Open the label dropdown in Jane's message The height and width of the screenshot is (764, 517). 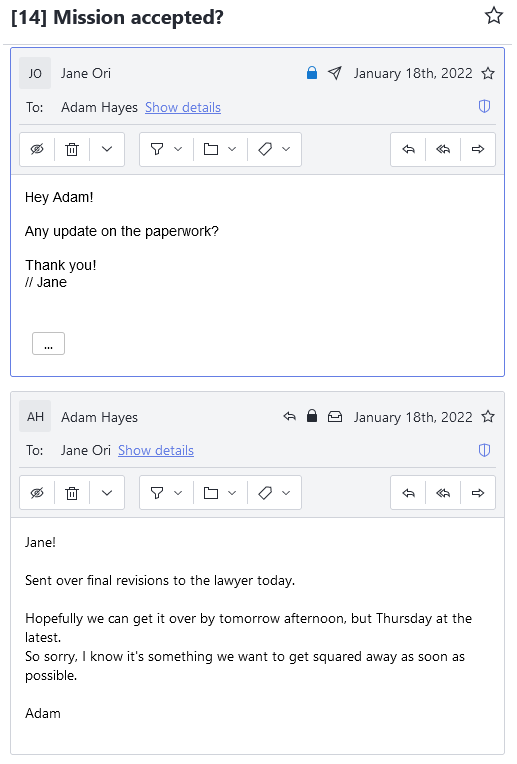[x=274, y=149]
